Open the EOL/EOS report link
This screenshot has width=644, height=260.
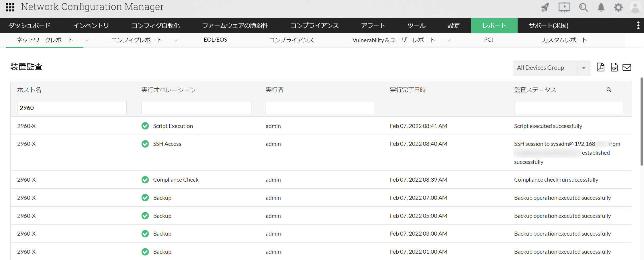click(215, 40)
